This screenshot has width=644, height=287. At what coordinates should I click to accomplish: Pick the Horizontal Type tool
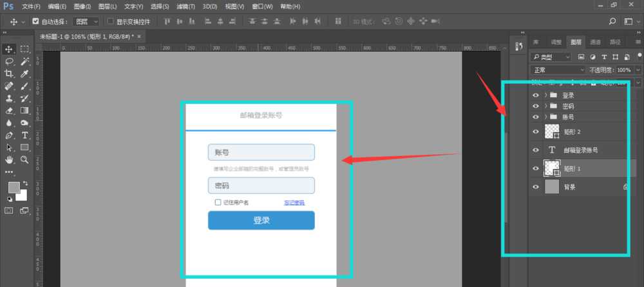coord(24,135)
